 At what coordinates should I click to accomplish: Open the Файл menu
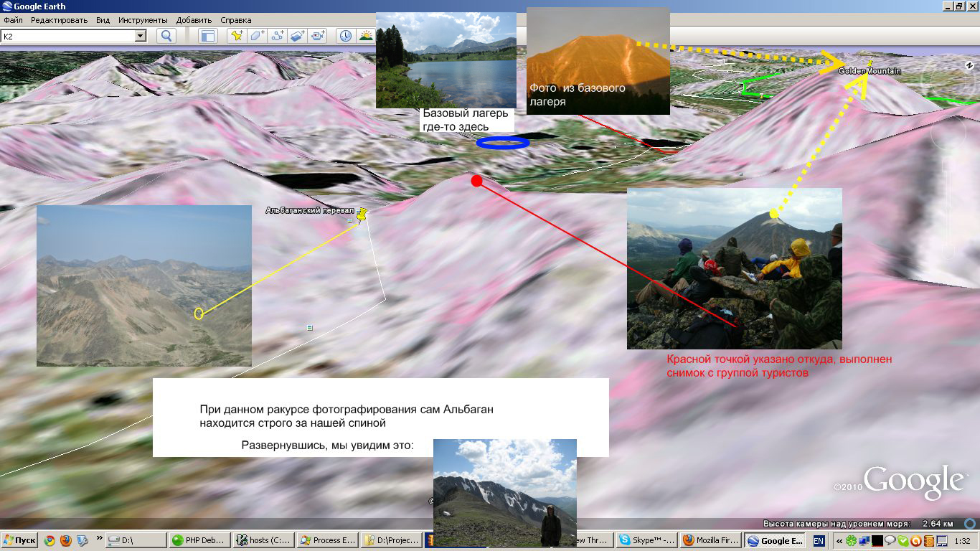(13, 20)
